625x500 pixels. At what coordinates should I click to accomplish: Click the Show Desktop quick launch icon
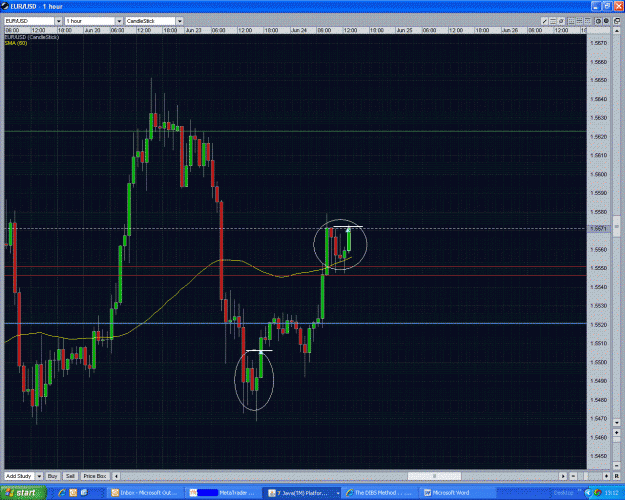coord(84,493)
